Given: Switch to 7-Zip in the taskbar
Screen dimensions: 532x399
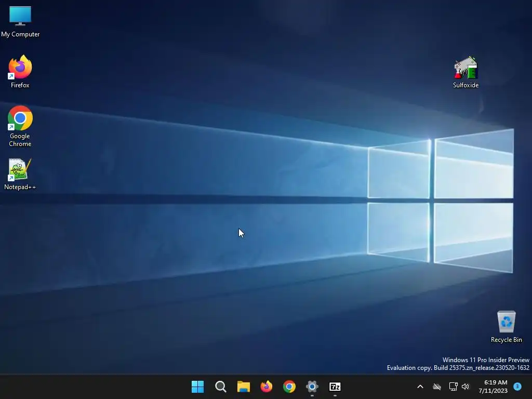Looking at the screenshot, I should 335,387.
